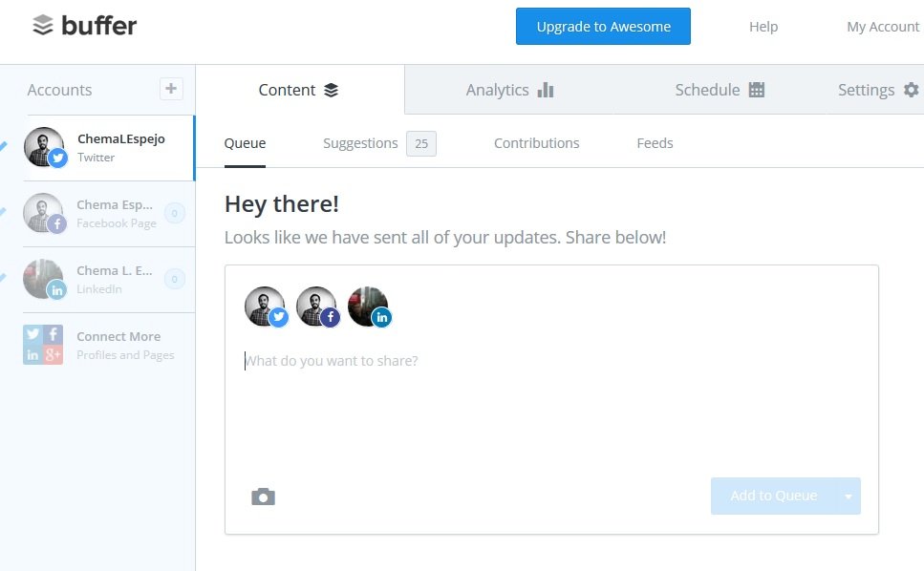Select the Queue sub-tab
Screen dimensions: 924x571
click(x=246, y=143)
